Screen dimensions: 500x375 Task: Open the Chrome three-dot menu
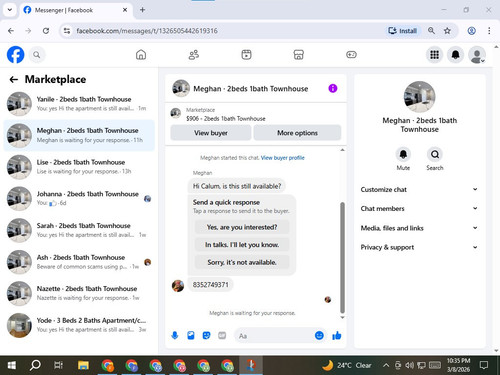tap(489, 31)
